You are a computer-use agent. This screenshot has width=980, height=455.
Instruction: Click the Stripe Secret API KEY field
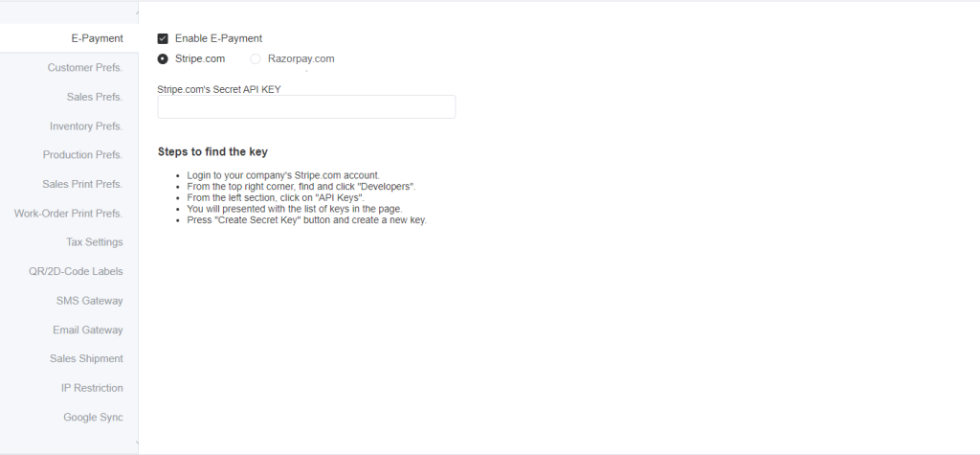tap(306, 107)
